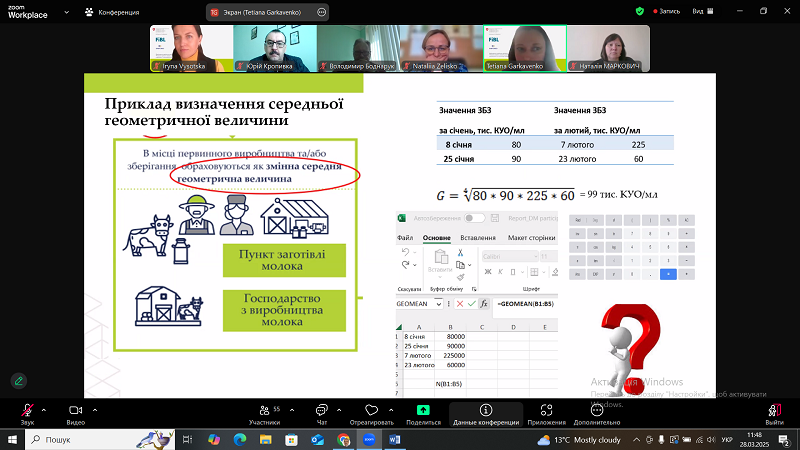Open the Файл tab in Excel

[x=405, y=238]
